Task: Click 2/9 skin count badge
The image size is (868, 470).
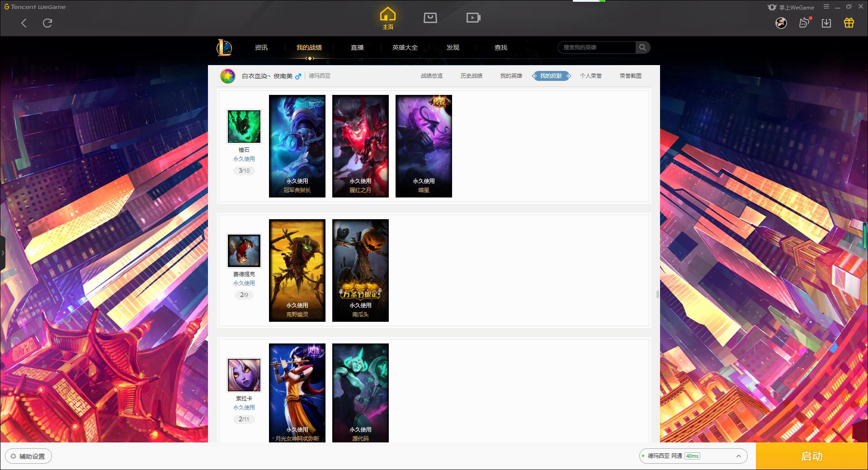Action: pyautogui.click(x=244, y=295)
